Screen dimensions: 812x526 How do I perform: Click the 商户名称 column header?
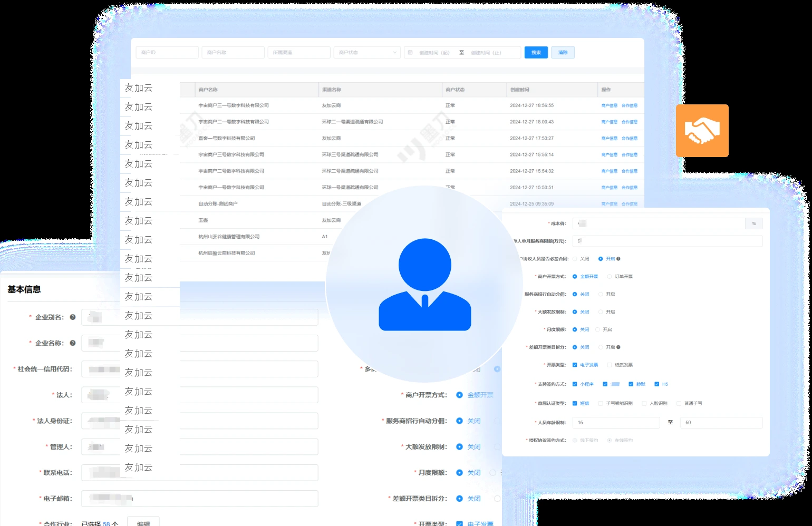[x=208, y=90]
